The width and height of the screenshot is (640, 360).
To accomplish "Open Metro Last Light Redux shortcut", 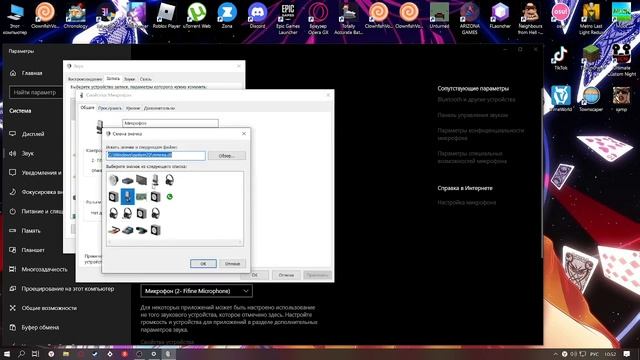I will [591, 19].
